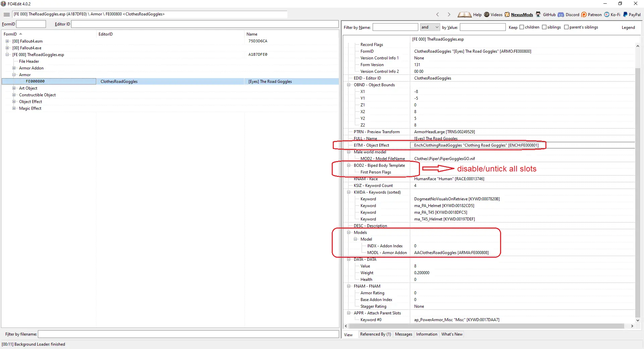Expand the [00] Fallout4.exe node
Viewport: 644px width, 349px height.
(x=7, y=48)
